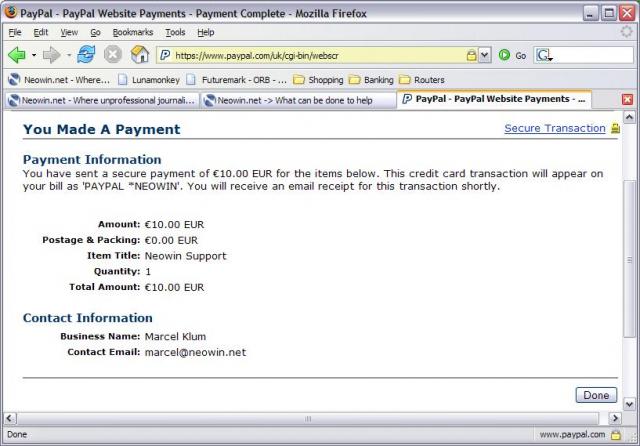This screenshot has width=640, height=446.
Task: Open the File menu
Action: pos(15,32)
